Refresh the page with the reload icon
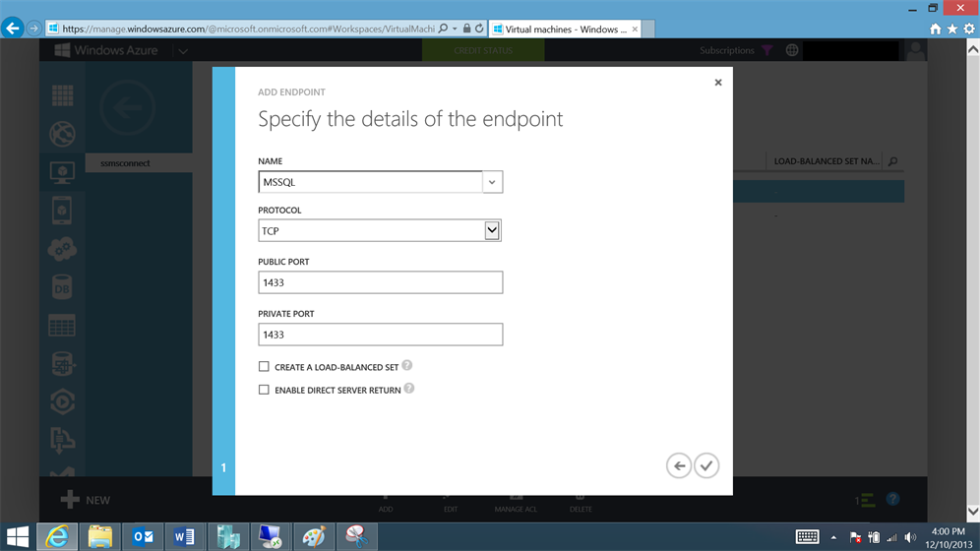 479,29
